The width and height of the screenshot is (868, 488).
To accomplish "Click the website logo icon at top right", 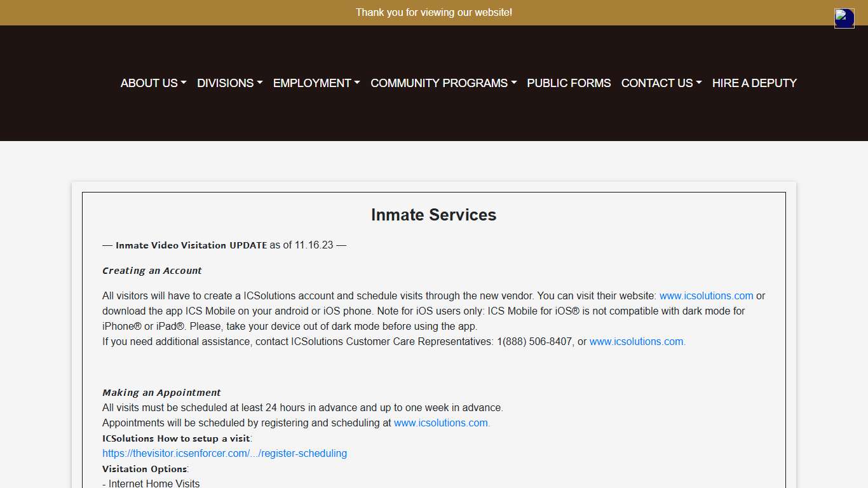I will pos(844,18).
